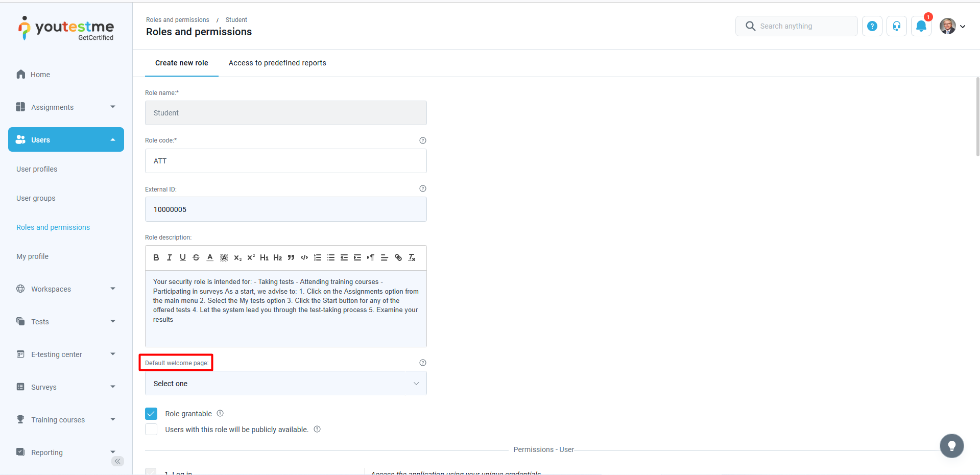The height and width of the screenshot is (475, 980).
Task: Focus the Search anything box
Action: [x=797, y=26]
